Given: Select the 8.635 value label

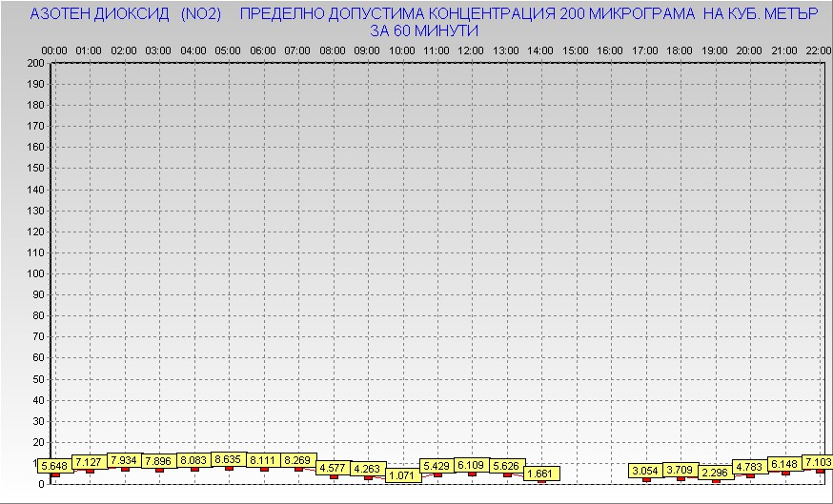Looking at the screenshot, I should point(229,459).
